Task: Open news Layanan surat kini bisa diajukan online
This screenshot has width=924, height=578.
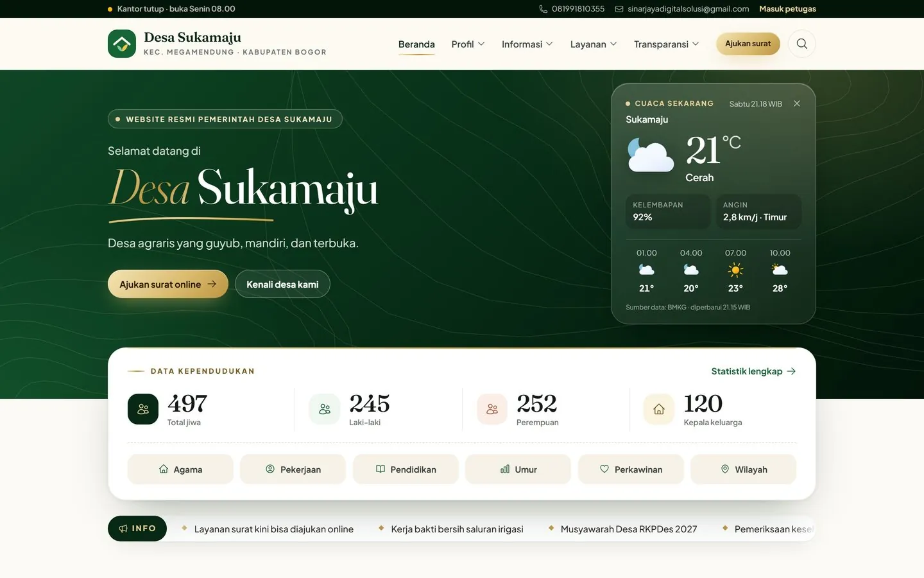Action: (x=274, y=529)
